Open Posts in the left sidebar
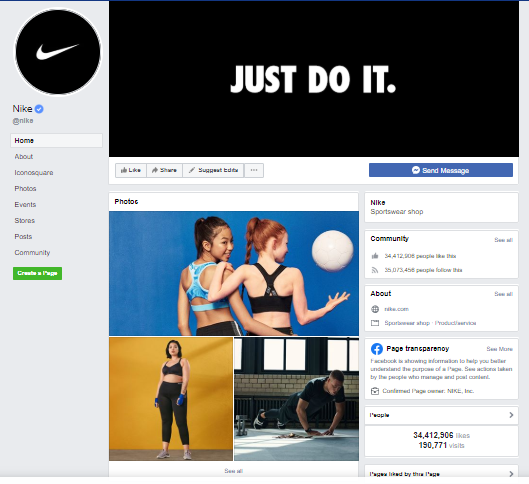Image resolution: width=529 pixels, height=484 pixels. tap(23, 237)
